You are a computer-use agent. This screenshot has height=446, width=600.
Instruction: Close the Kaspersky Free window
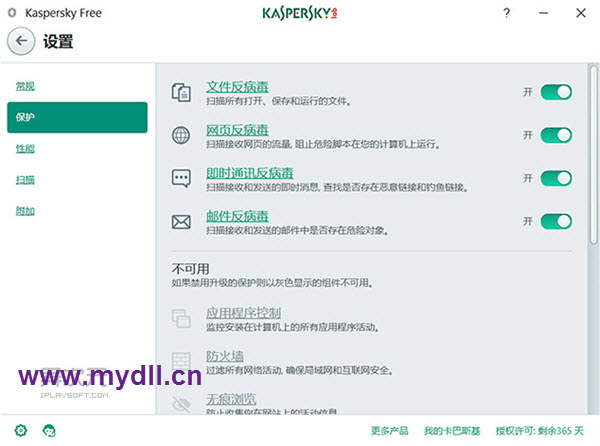(581, 13)
